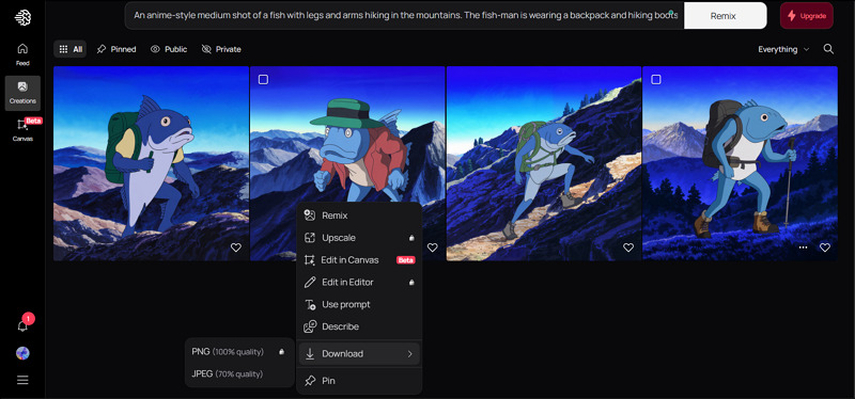Open the user profile avatar
Image resolution: width=855 pixels, height=399 pixels.
coord(22,353)
